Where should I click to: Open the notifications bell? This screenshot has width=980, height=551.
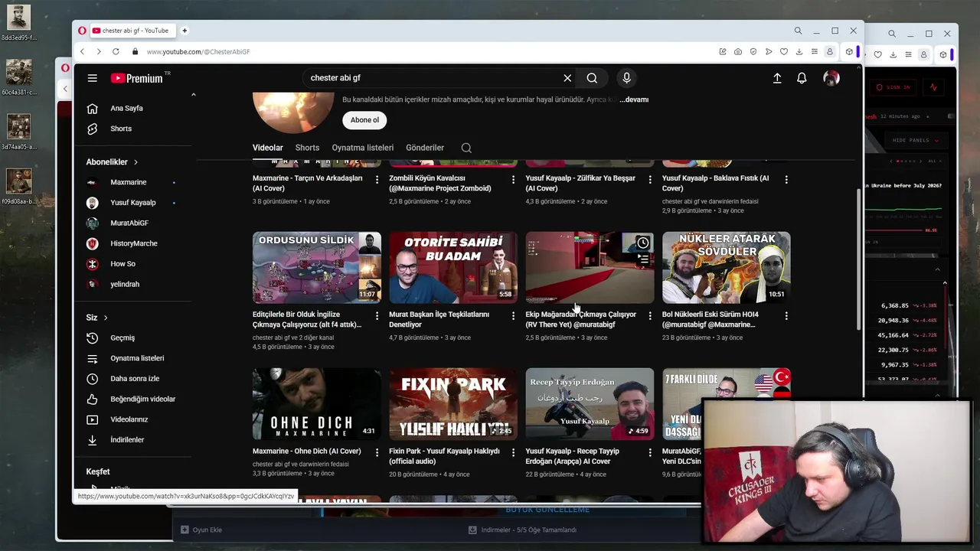802,78
